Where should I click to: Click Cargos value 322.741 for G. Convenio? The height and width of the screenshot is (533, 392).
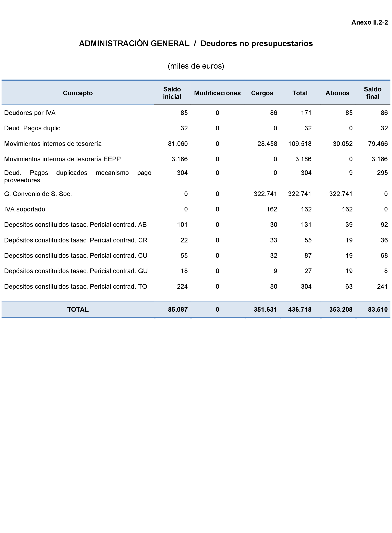[x=265, y=194]
